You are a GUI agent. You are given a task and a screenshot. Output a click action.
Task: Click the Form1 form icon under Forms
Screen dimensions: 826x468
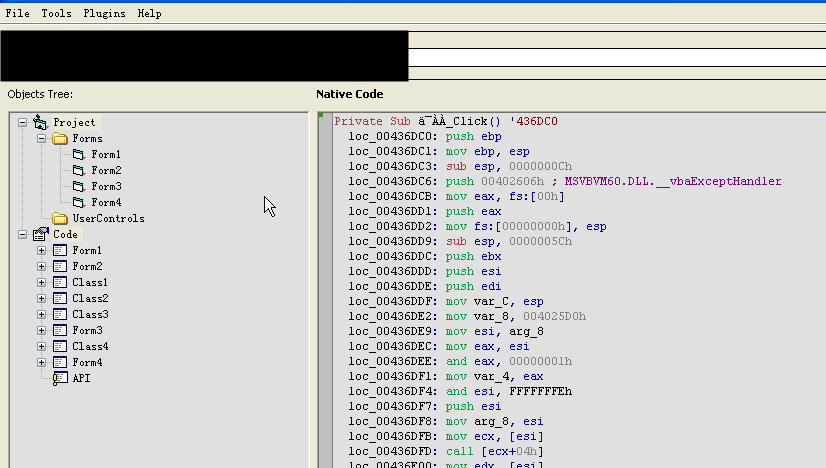point(78,154)
